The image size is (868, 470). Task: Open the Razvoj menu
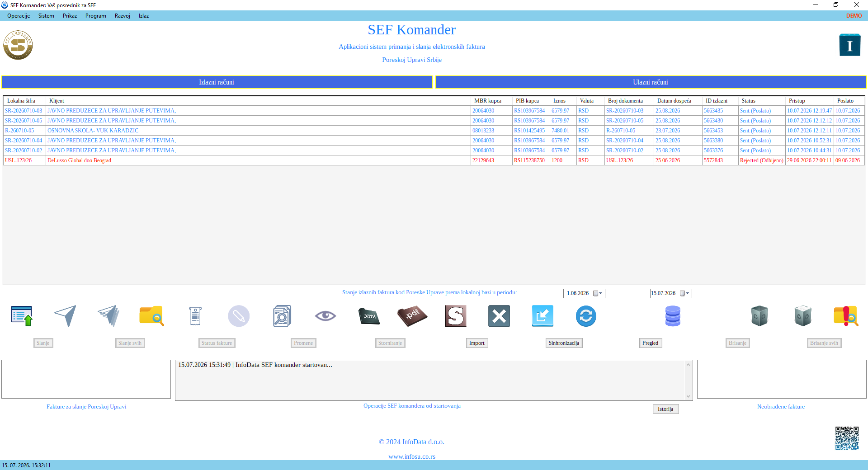click(123, 16)
